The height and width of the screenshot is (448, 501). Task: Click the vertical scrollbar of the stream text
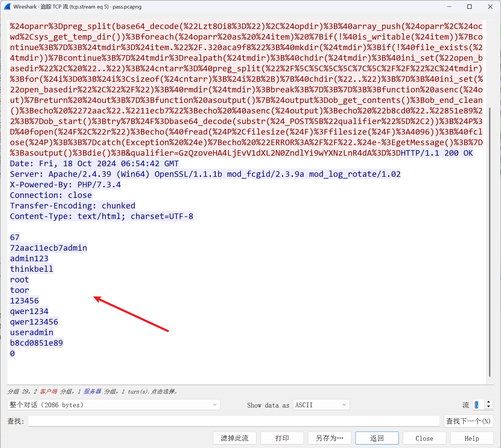click(490, 242)
